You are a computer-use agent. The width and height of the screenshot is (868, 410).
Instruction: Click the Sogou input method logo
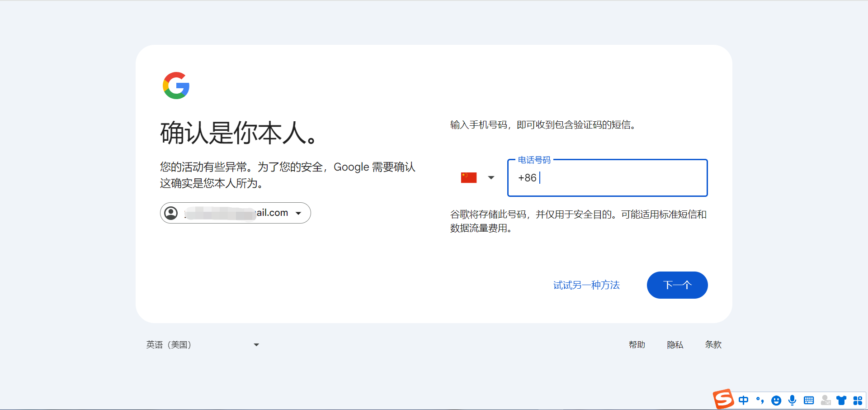[x=723, y=399]
